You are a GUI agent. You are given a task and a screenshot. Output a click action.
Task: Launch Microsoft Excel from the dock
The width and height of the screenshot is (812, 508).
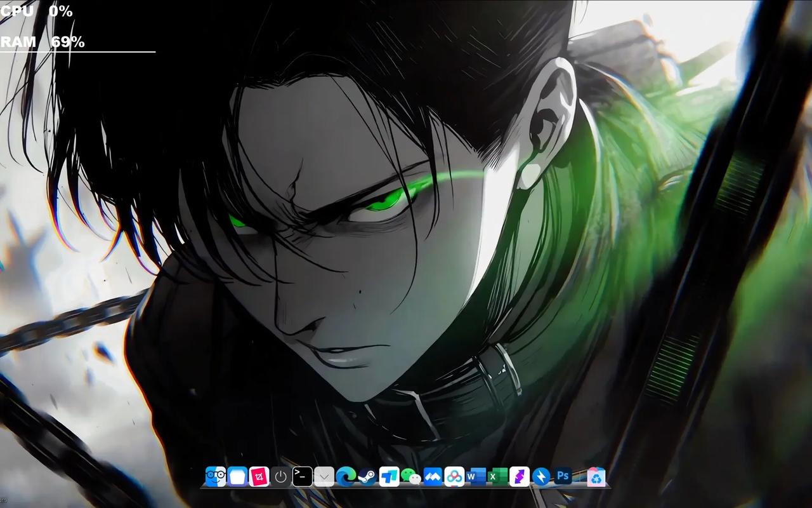(x=497, y=476)
